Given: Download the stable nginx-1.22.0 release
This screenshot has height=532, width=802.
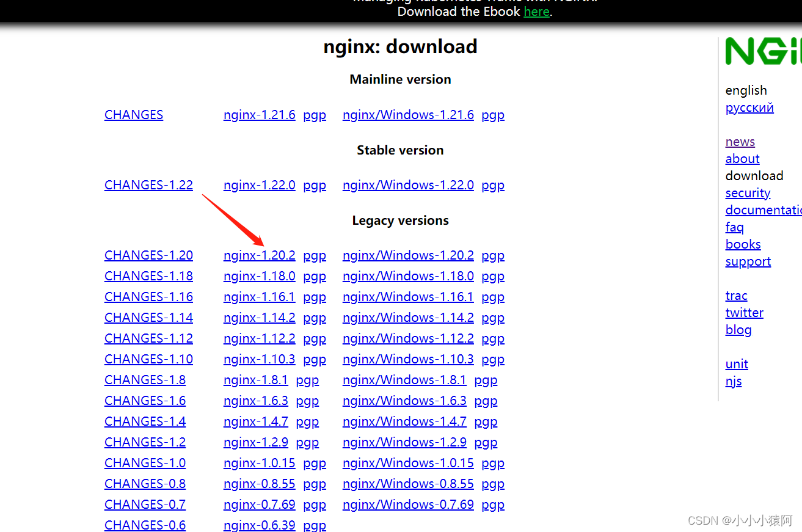Looking at the screenshot, I should 259,184.
